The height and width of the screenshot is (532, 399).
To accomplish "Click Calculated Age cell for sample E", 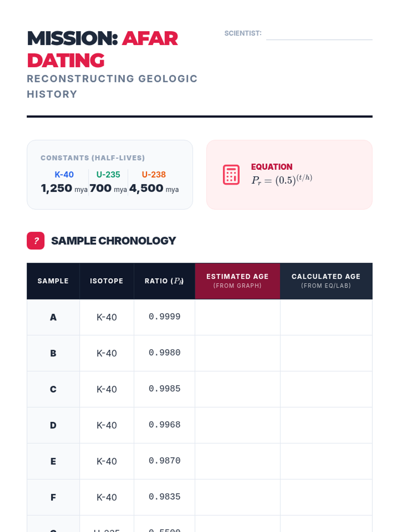I will [x=326, y=461].
